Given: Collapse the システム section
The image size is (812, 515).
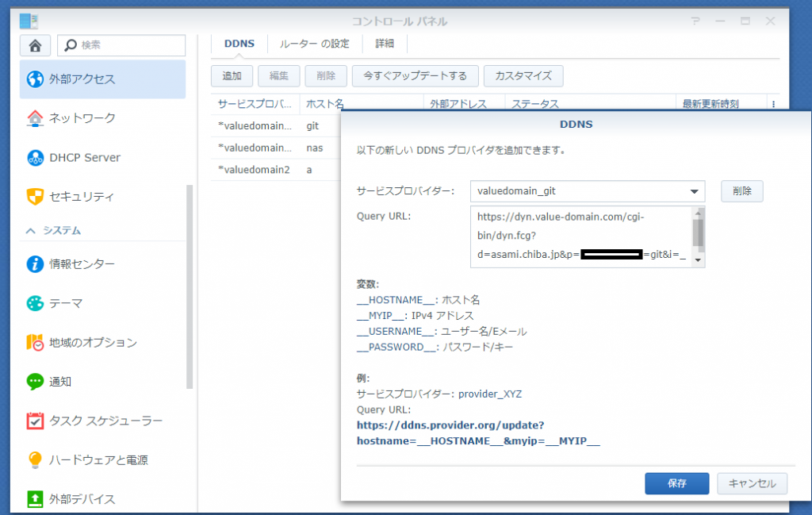Looking at the screenshot, I should click(x=31, y=231).
